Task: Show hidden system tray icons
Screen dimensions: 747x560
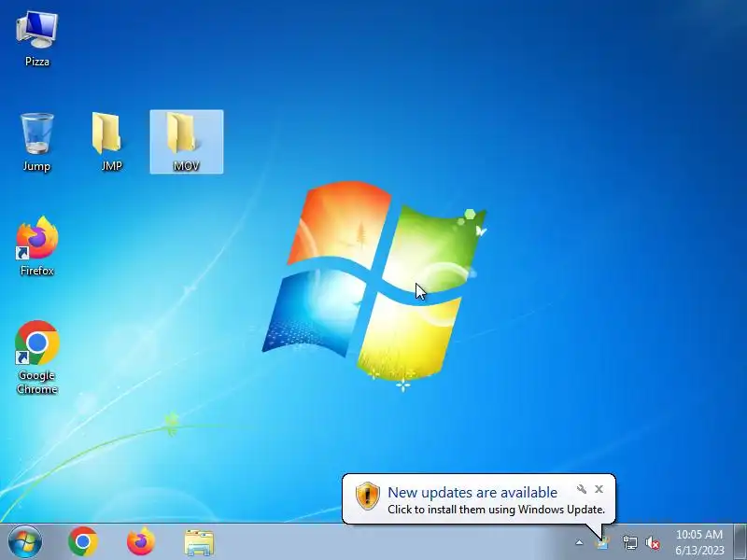Action: click(579, 542)
